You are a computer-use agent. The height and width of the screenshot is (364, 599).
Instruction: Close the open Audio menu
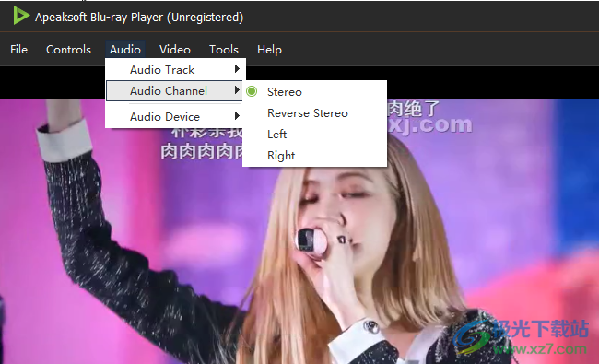point(125,50)
